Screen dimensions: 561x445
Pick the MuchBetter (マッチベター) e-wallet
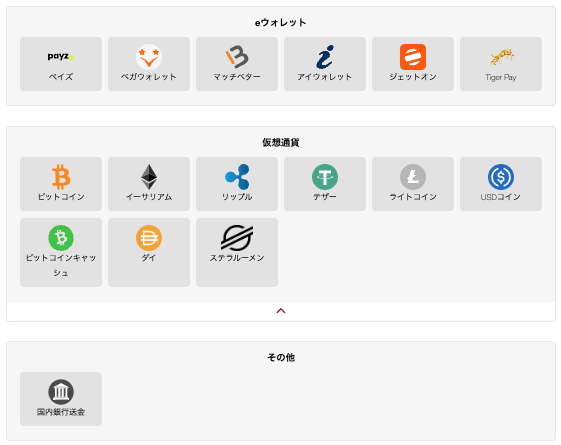pos(237,64)
